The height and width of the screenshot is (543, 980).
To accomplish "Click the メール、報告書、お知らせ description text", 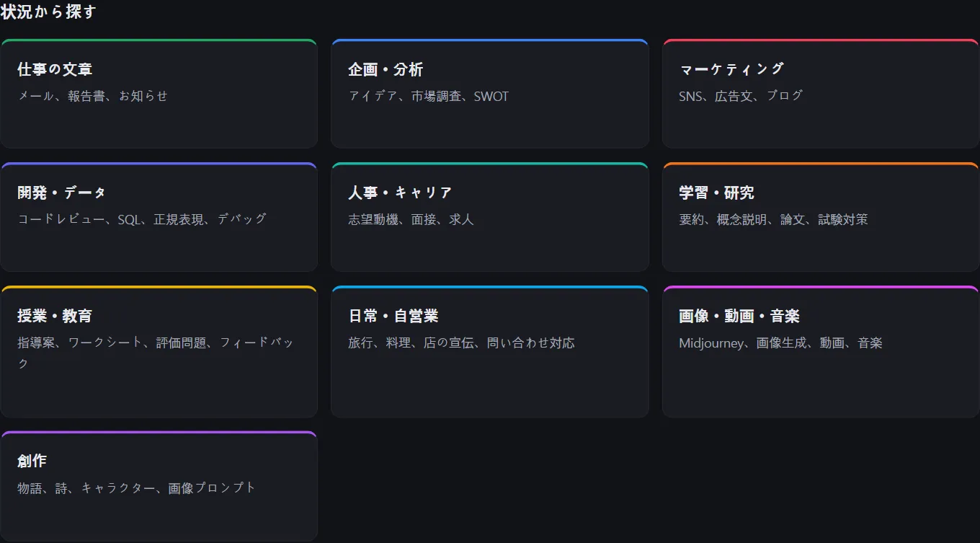I will point(93,96).
